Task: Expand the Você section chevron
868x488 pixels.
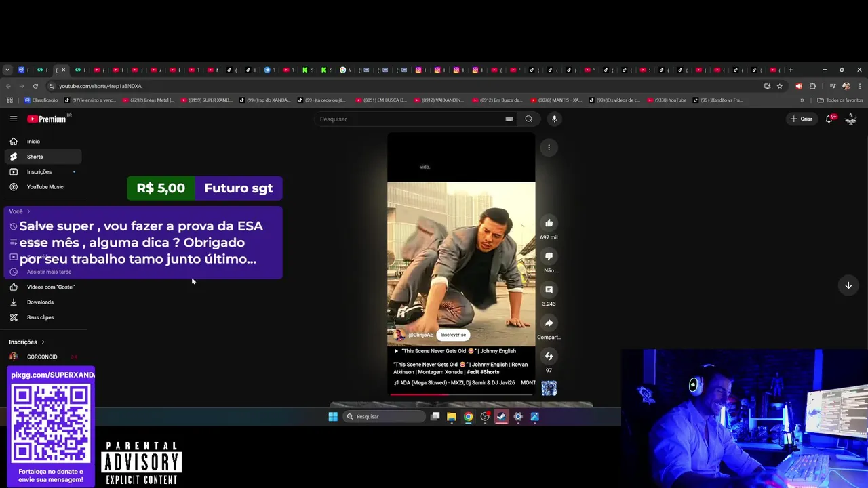Action: tap(28, 211)
